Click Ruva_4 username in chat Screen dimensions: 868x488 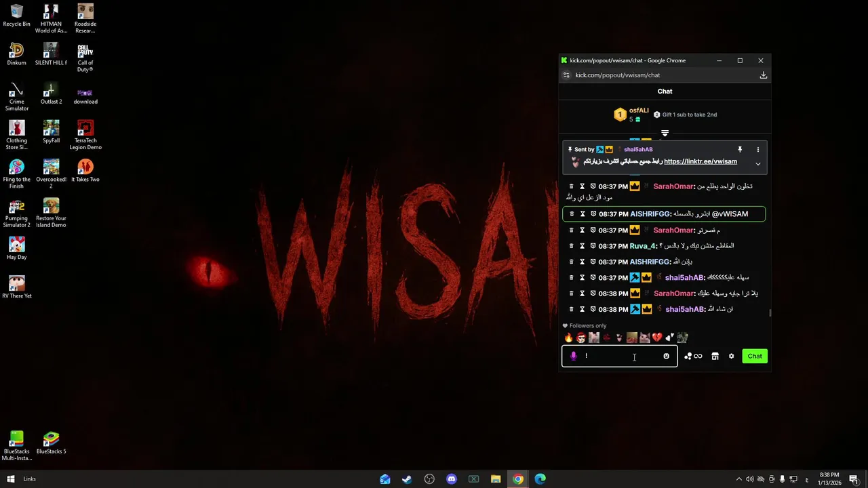[643, 246]
